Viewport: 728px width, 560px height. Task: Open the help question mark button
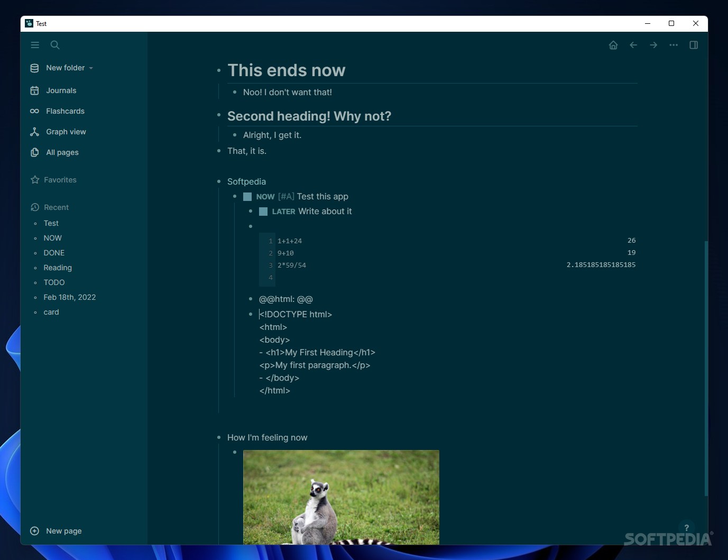coord(686,528)
